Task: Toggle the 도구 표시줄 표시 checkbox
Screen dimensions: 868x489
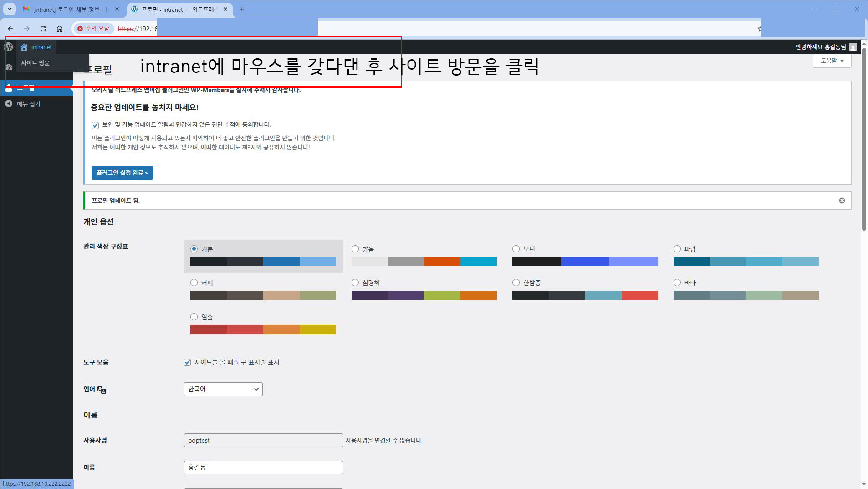Action: tap(187, 362)
